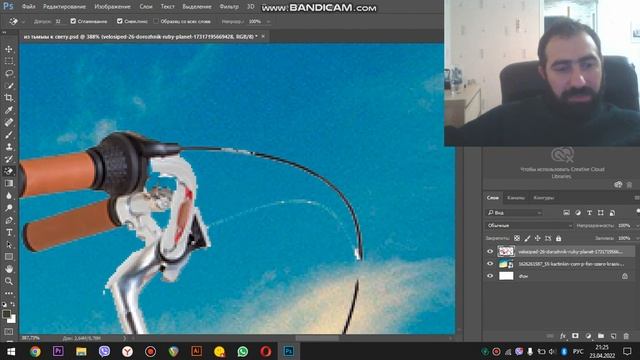Select the Blur tool
This screenshot has height=360, width=640.
(x=9, y=196)
